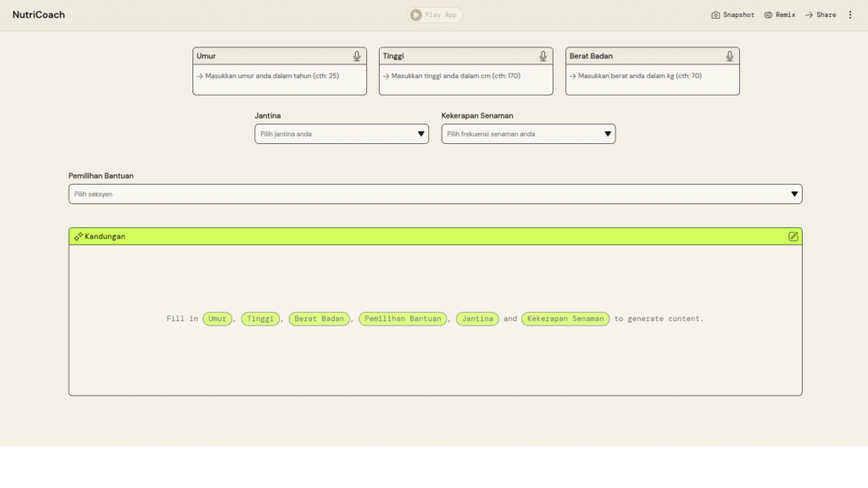Click the Umur tag in the placeholder
Screen dimensions: 868x488
click(x=218, y=319)
